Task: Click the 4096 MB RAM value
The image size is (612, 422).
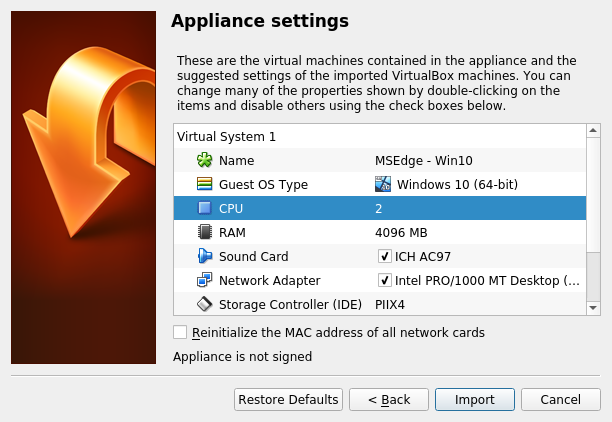Action: pos(401,232)
